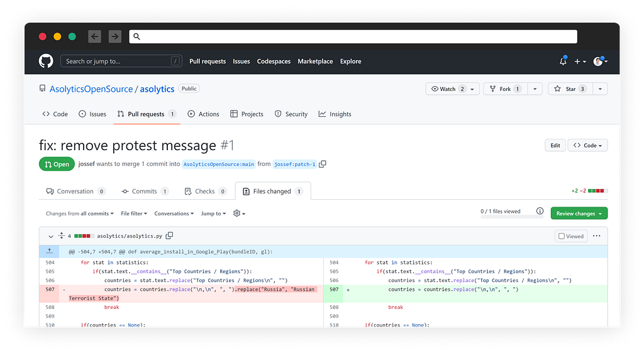Click the Edit title button
The width and height of the screenshot is (644, 353).
555,145
